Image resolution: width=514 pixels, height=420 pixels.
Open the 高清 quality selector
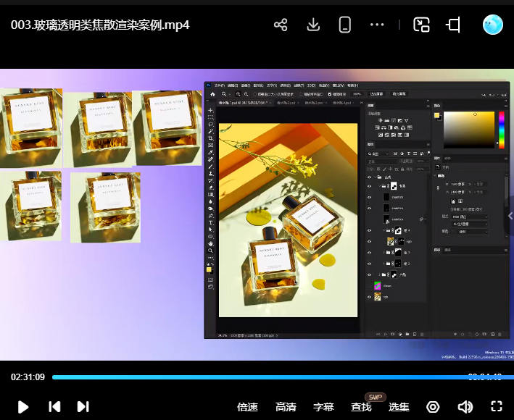tap(286, 407)
